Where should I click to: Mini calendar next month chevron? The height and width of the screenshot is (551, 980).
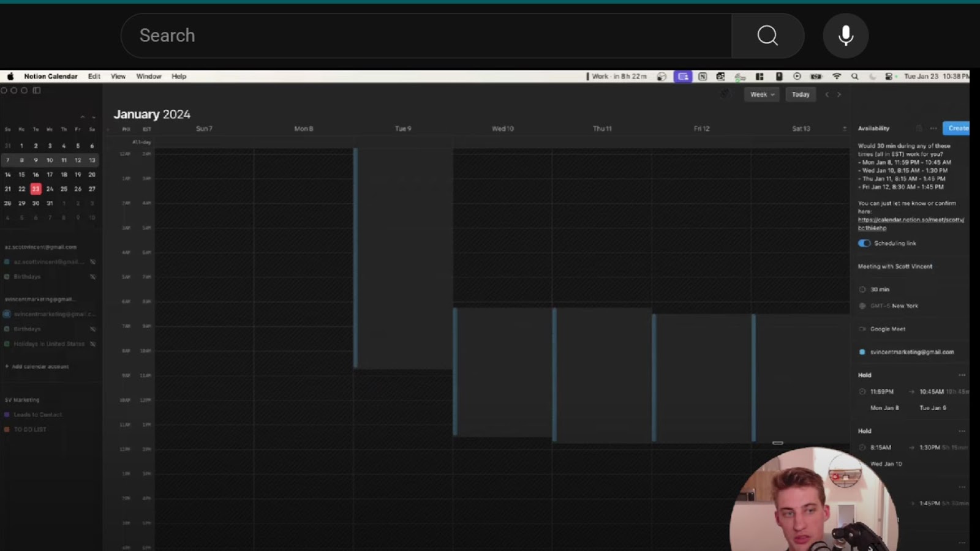94,117
